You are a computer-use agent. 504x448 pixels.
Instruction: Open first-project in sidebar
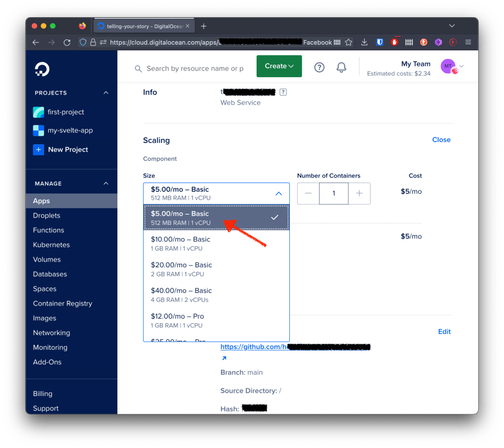[x=65, y=112]
